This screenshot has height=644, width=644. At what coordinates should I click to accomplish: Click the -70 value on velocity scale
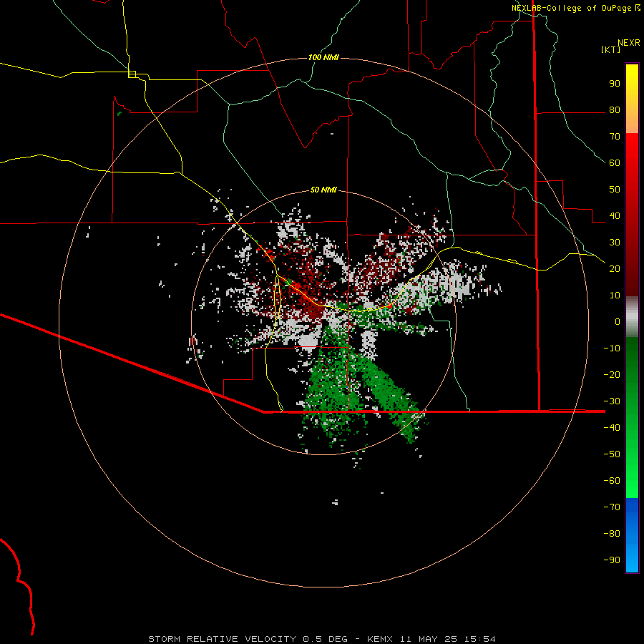click(612, 507)
